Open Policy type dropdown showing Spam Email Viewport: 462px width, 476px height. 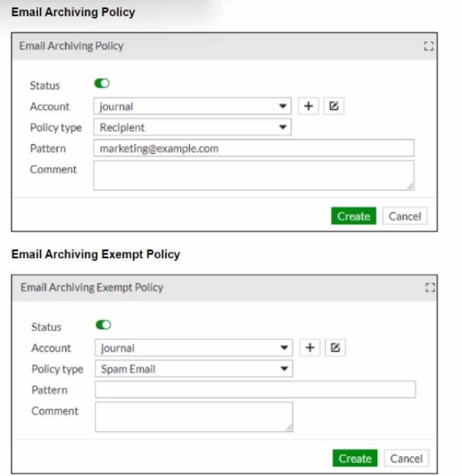[194, 369]
